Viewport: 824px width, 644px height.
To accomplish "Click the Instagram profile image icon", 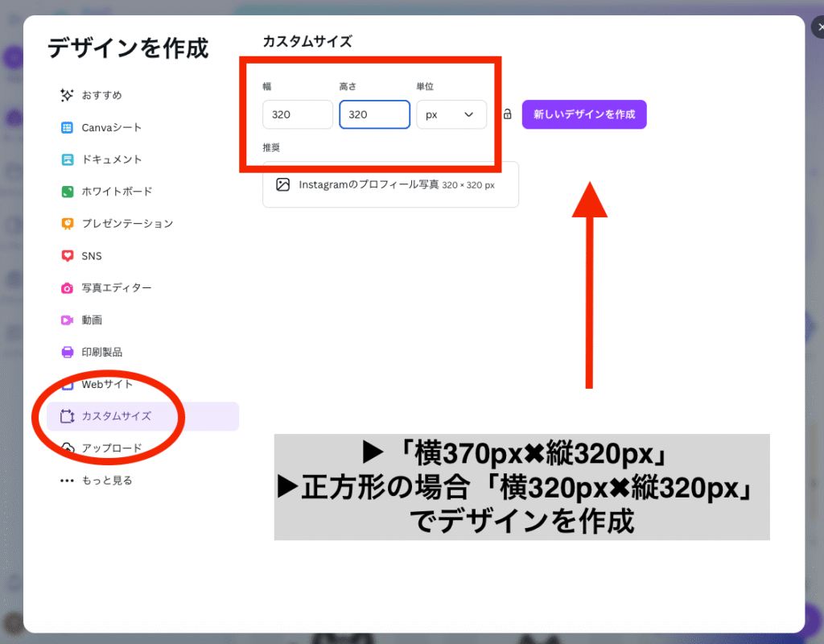I will [282, 184].
